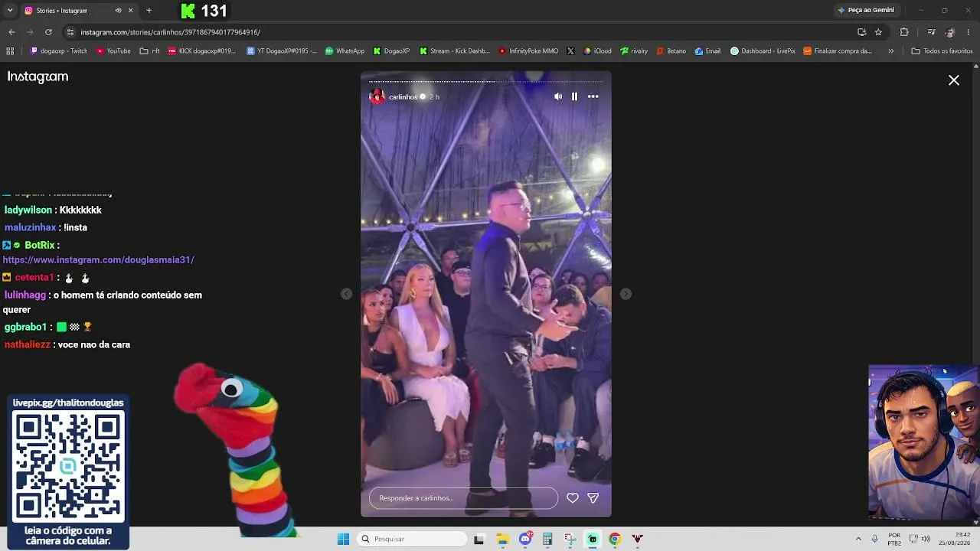Show hidden system tray icons
The width and height of the screenshot is (980, 551).
[858, 539]
